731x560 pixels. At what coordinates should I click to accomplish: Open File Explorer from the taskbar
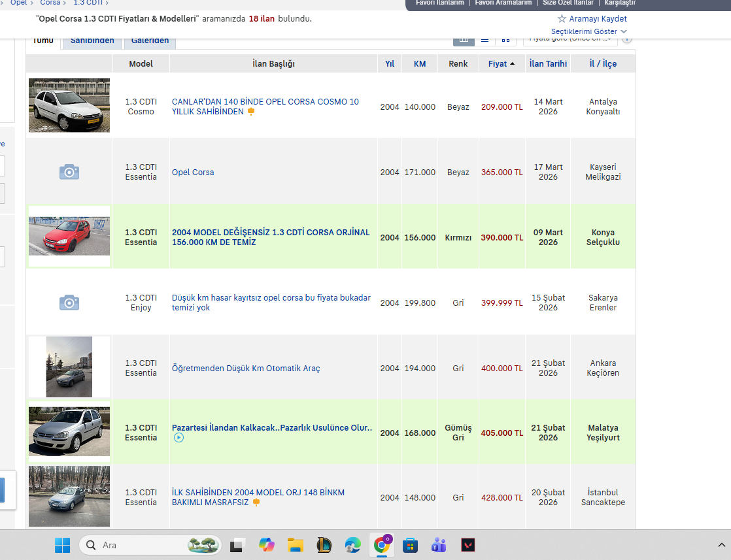pos(296,545)
